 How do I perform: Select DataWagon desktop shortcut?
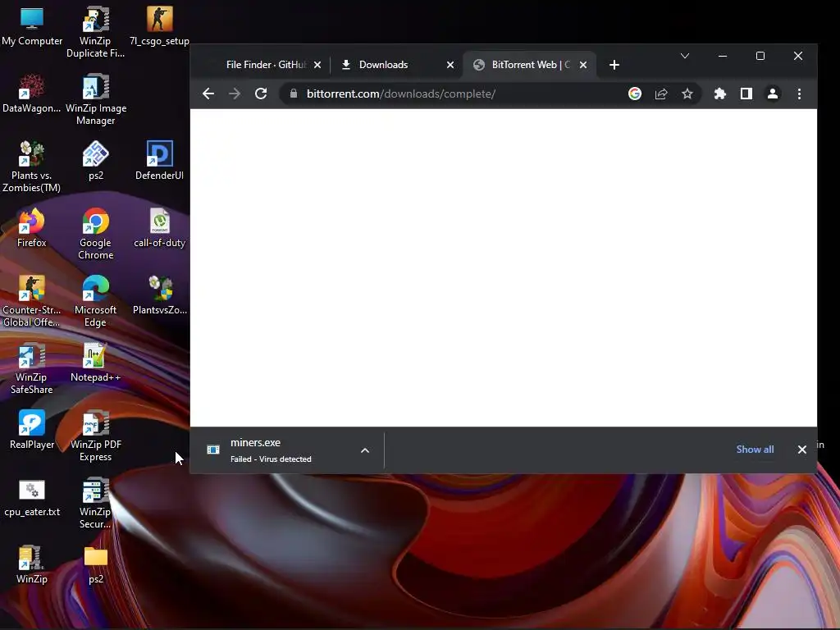[x=32, y=94]
